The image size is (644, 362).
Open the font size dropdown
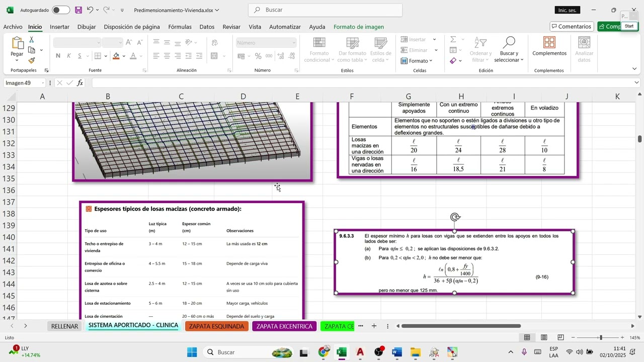(x=120, y=43)
